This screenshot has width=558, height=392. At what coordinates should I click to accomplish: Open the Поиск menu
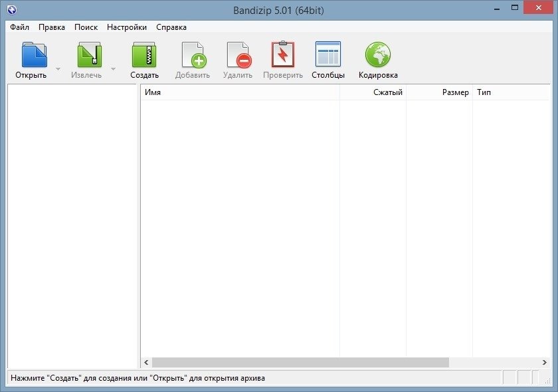[x=86, y=27]
